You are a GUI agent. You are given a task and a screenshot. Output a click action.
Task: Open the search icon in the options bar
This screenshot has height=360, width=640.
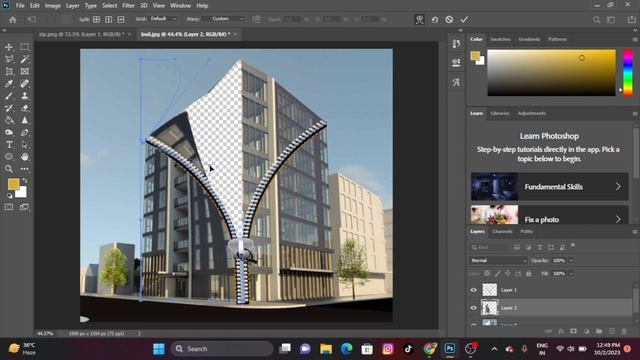tap(596, 20)
